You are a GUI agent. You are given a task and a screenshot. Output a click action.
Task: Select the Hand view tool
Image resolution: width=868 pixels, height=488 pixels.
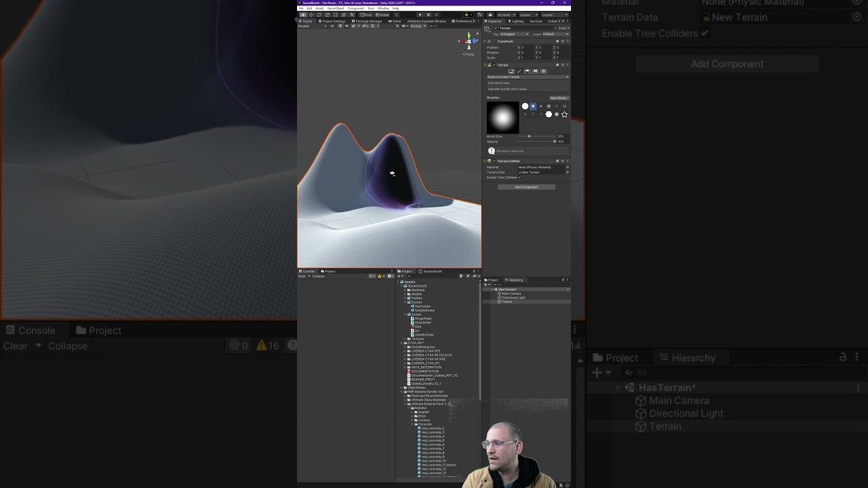[303, 15]
